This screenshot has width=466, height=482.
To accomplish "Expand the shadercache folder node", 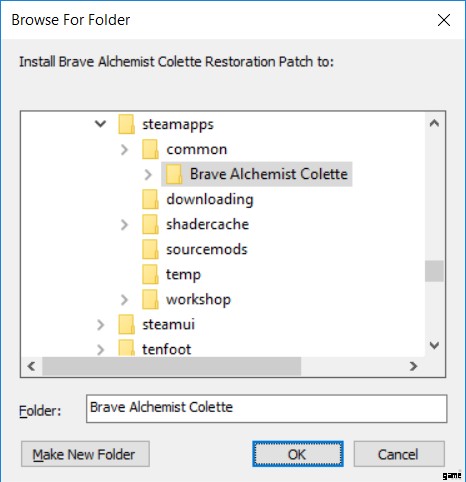I will 124,225.
